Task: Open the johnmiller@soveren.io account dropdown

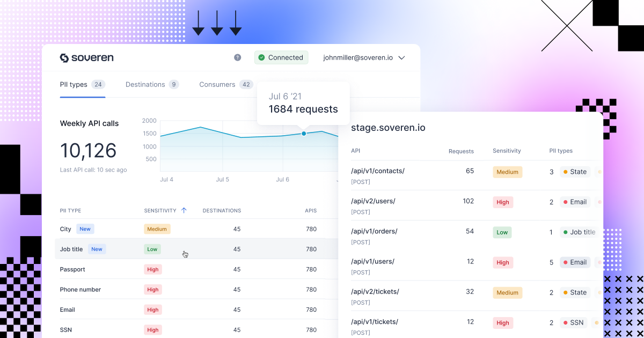Action: click(x=364, y=57)
